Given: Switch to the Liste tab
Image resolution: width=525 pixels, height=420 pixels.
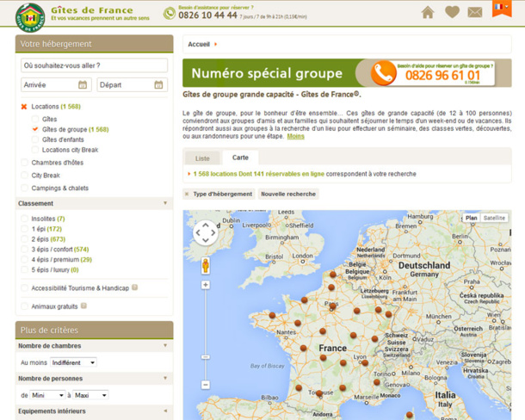Looking at the screenshot, I should pyautogui.click(x=202, y=158).
